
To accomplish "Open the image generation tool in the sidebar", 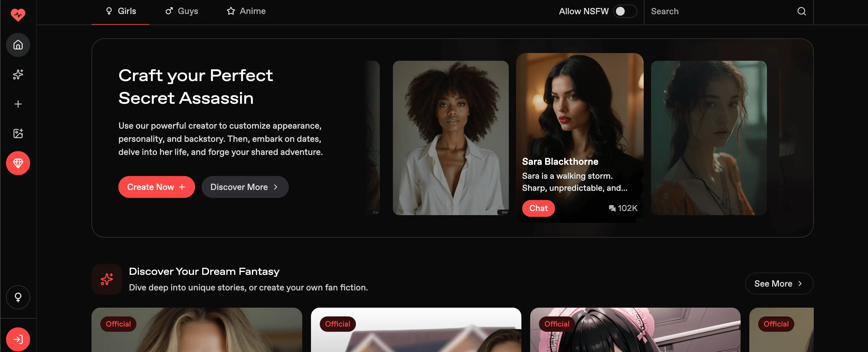I will (18, 133).
